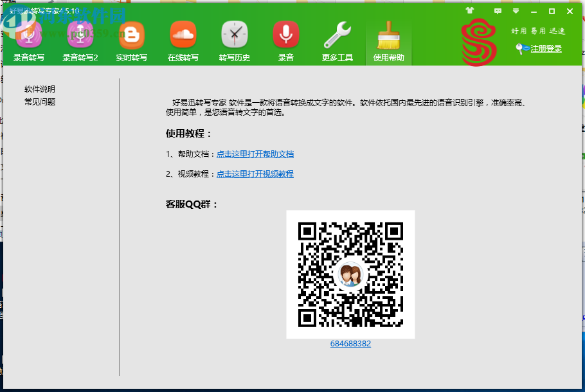Open the 录音转写2 transcription tool

[80, 39]
